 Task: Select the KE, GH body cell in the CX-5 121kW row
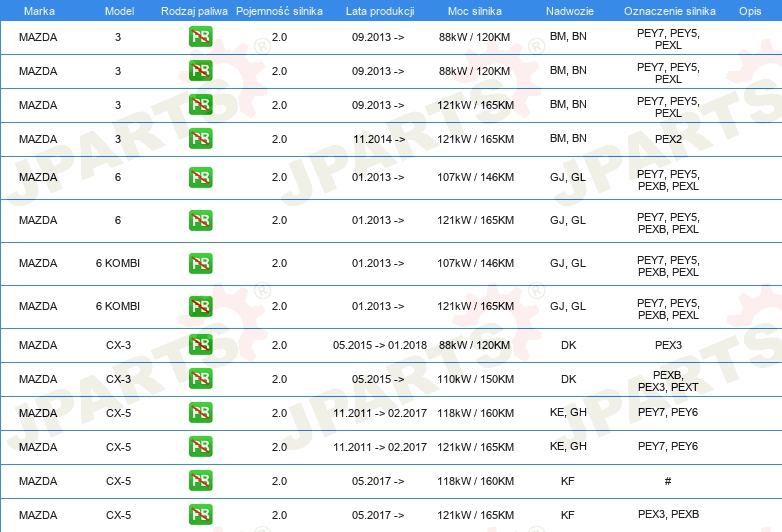[x=568, y=446]
